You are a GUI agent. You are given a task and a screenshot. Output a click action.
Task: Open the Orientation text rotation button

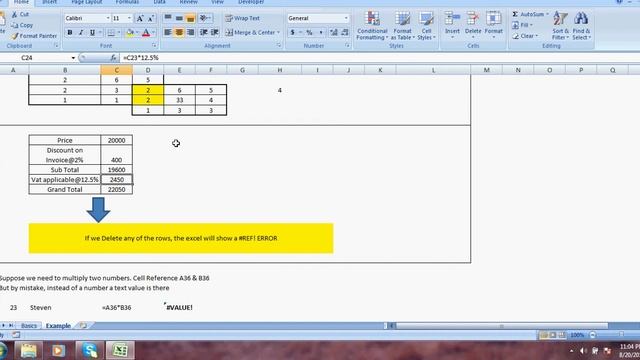[x=204, y=18]
